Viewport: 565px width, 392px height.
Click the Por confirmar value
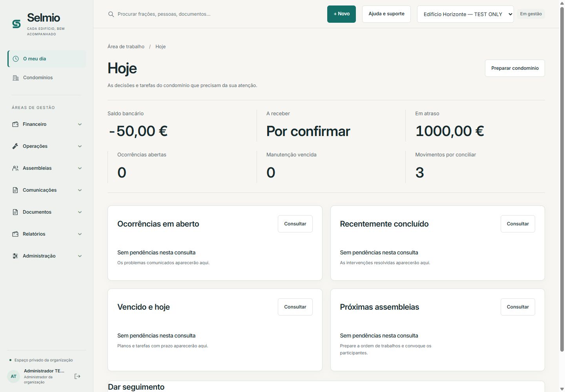[308, 131]
